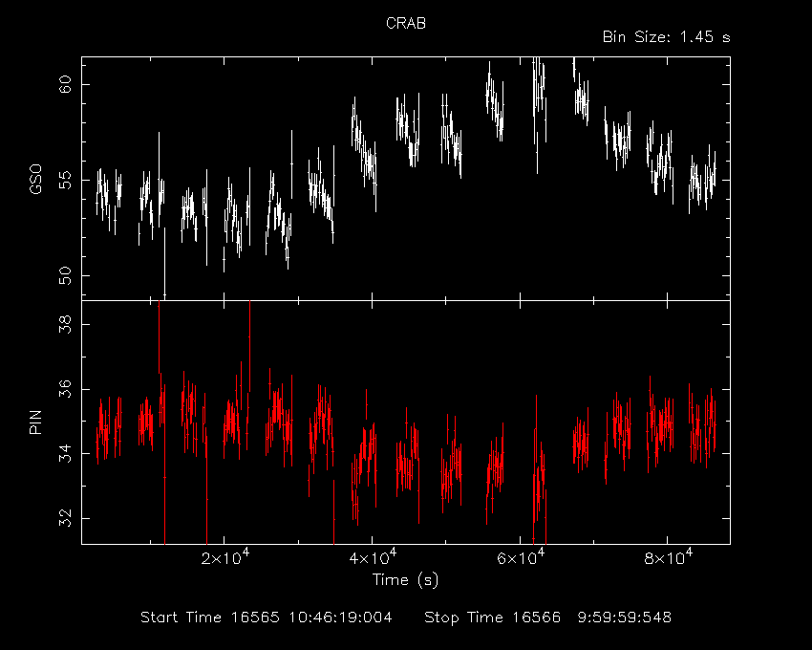Viewport: 812px width, 650px height.
Task: Click the GSO axis value 50
Action: 65,275
